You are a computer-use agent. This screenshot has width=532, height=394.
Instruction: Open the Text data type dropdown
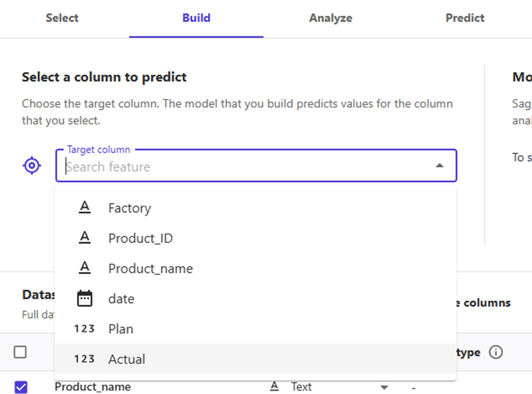384,387
